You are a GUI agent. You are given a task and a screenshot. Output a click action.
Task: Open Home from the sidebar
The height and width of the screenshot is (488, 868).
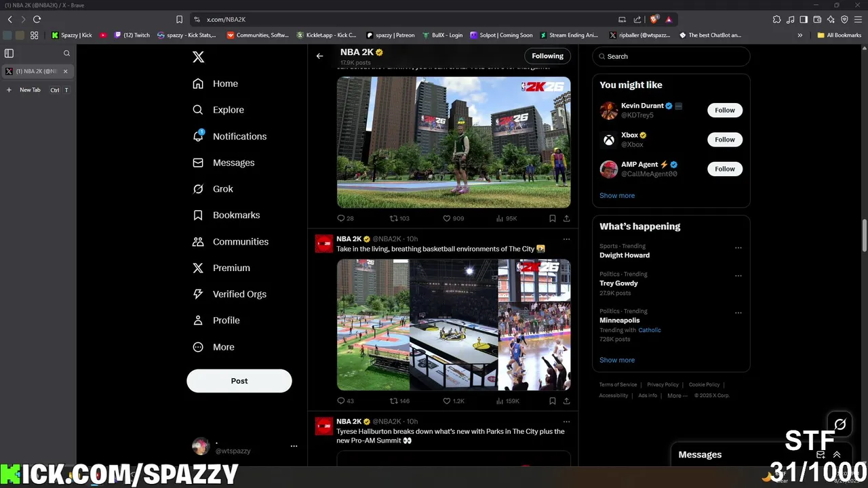tap(215, 83)
